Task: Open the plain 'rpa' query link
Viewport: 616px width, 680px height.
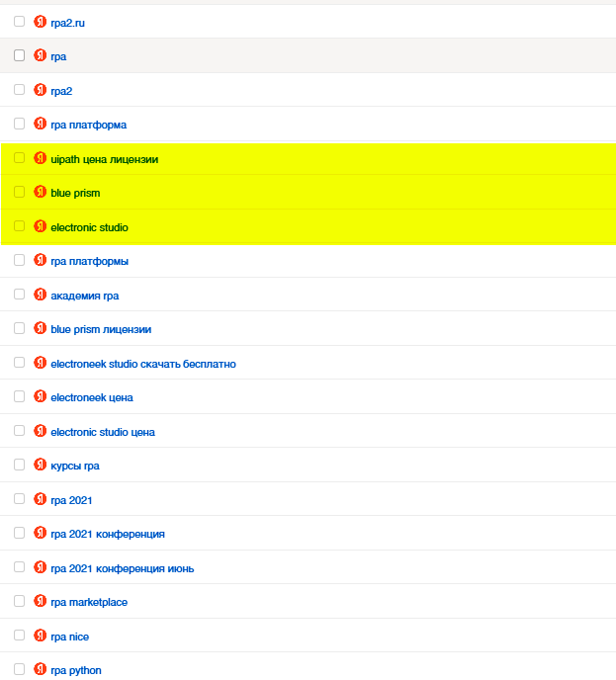Action: pos(58,57)
